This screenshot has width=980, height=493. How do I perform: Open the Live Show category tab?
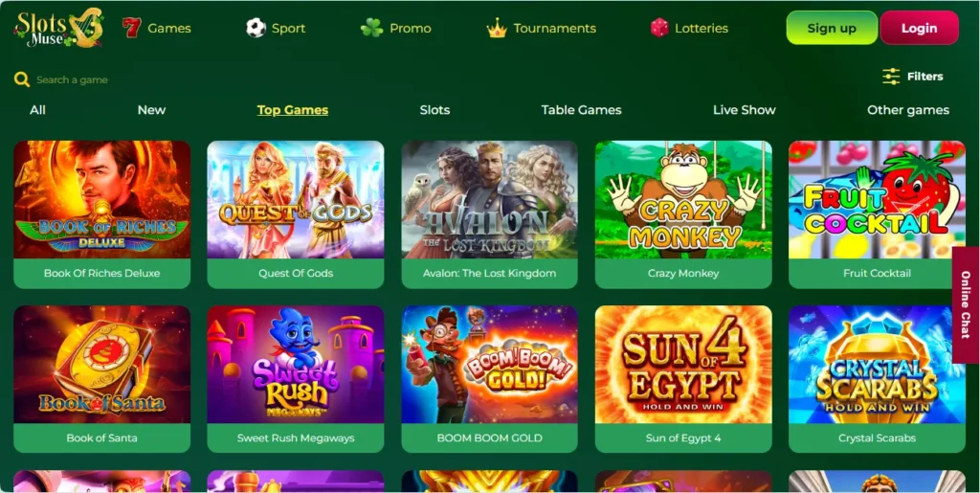pyautogui.click(x=745, y=110)
